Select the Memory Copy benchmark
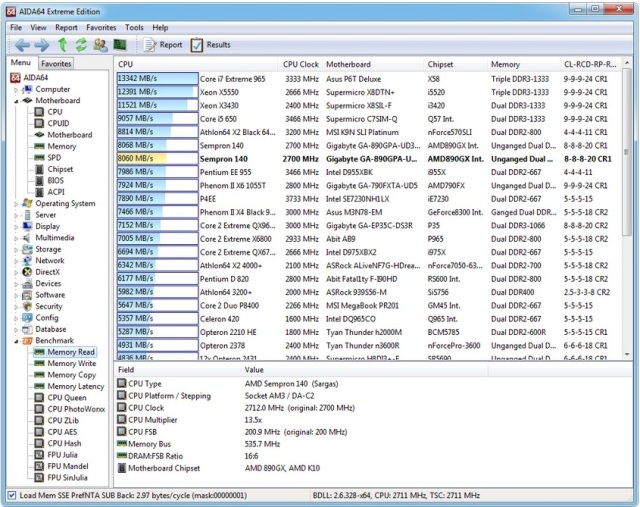This screenshot has width=640, height=507. pos(65,375)
